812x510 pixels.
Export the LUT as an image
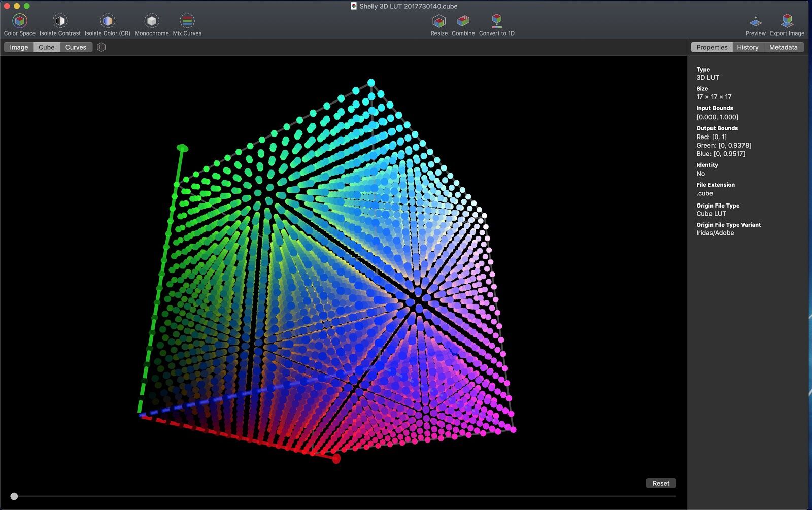tap(787, 23)
